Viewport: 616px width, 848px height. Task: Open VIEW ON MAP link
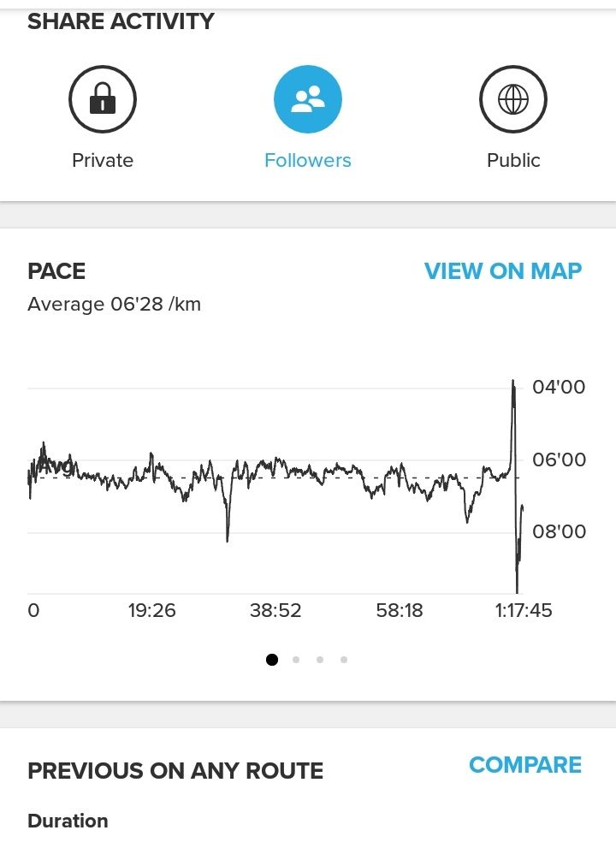(x=503, y=271)
